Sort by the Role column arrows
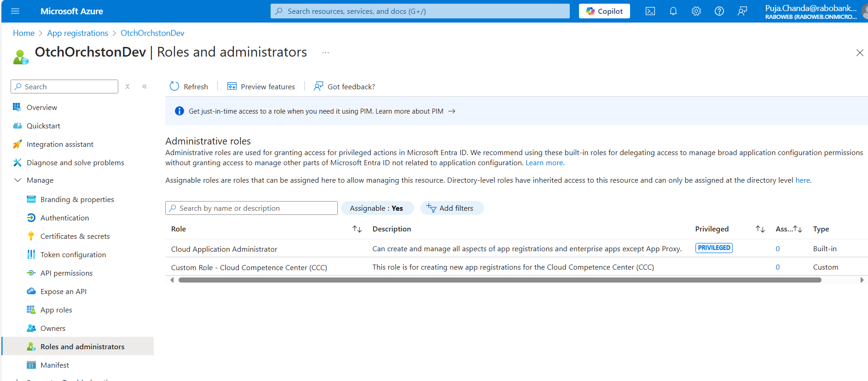This screenshot has height=381, width=868. (x=357, y=229)
